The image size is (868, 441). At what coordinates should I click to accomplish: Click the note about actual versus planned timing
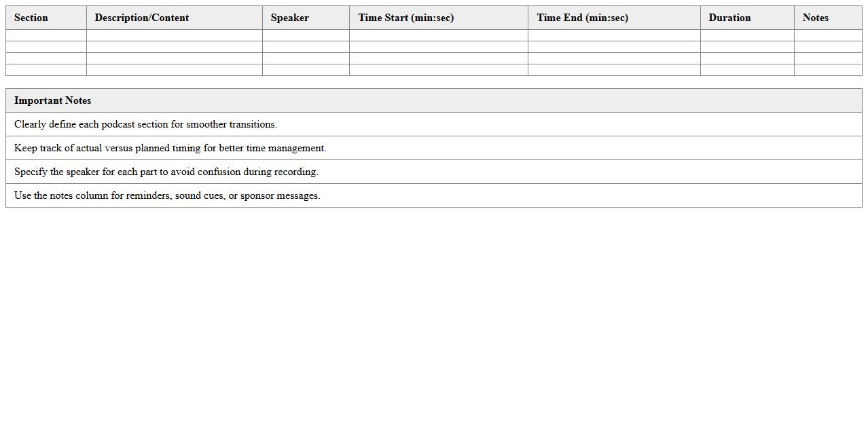(170, 148)
